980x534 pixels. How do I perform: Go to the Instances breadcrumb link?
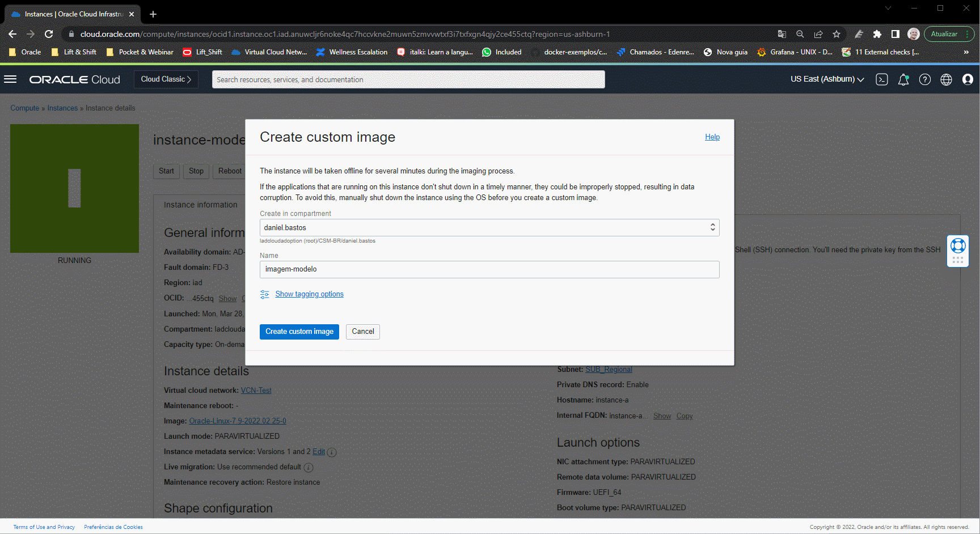click(x=62, y=108)
